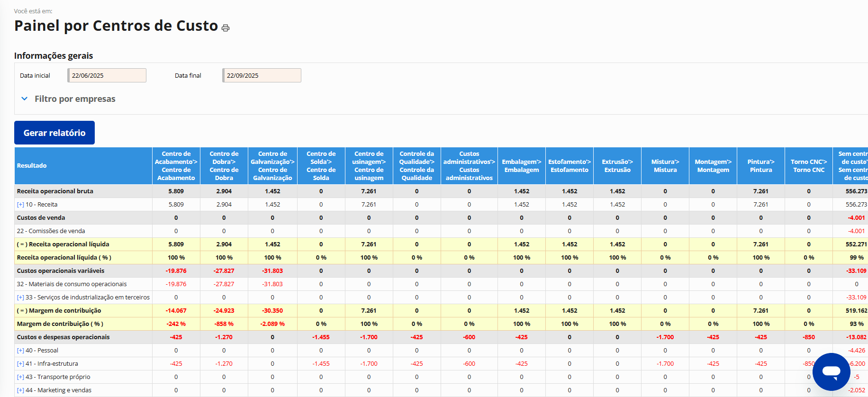Click the Resultado column header
Screen dimensions: 868x397
coord(32,166)
